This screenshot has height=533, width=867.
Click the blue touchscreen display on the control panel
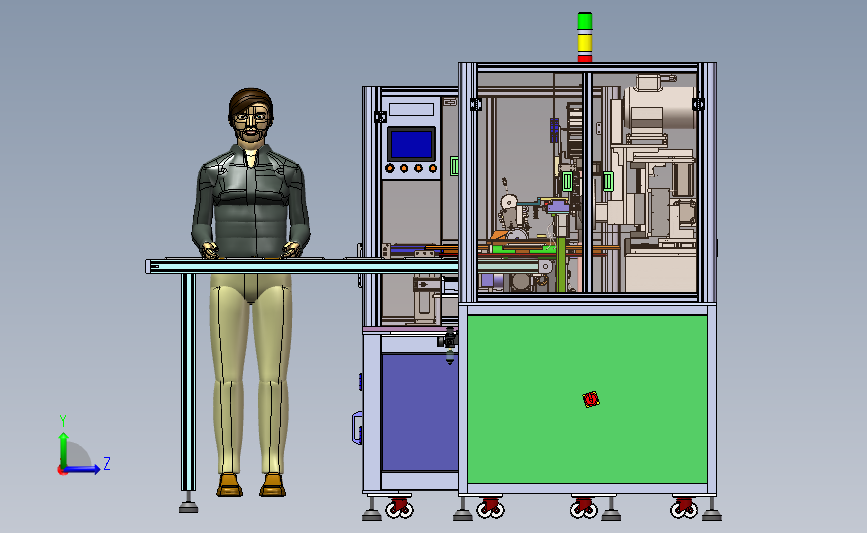411,144
